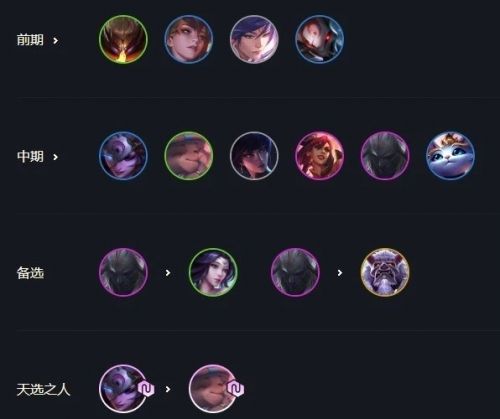500x419 pixels.
Task: Click the 备选 label
Action: coord(30,273)
